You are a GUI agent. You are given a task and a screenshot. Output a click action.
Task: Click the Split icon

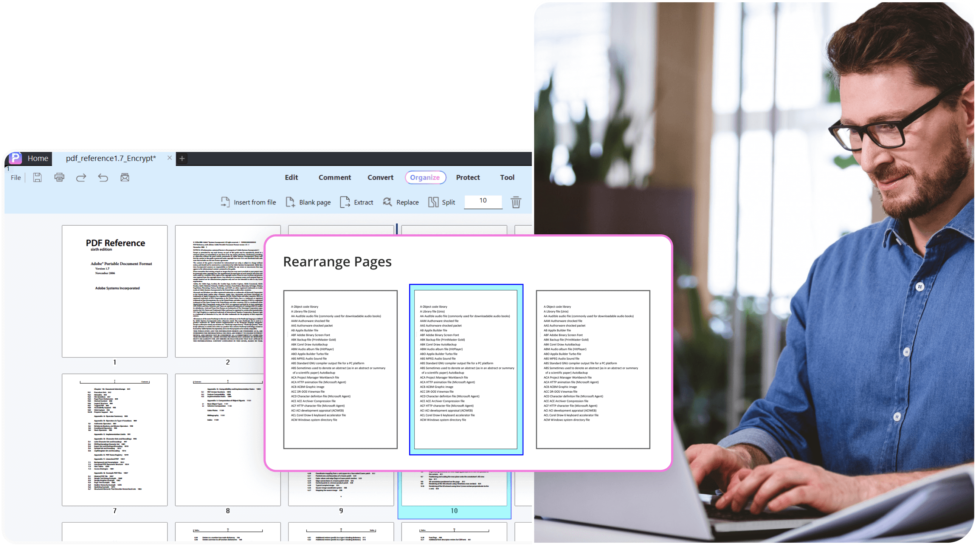click(433, 202)
